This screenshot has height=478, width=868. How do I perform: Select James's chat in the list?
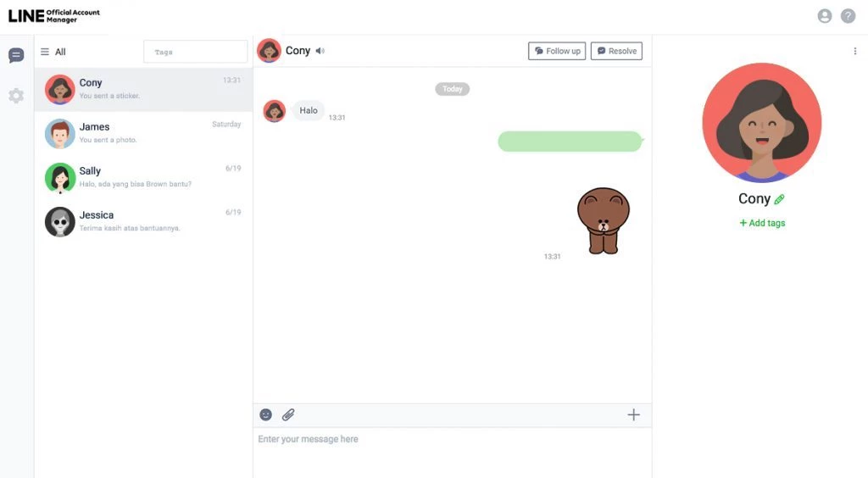(143, 133)
